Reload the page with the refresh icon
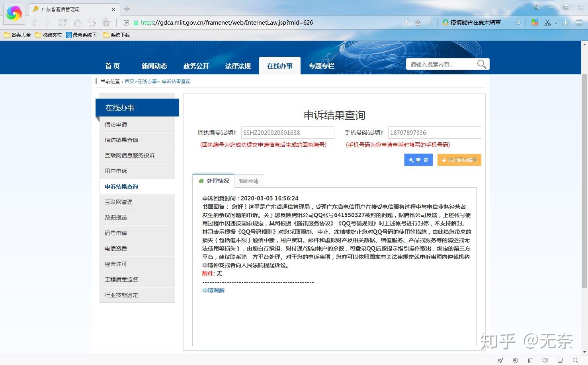 (63, 23)
